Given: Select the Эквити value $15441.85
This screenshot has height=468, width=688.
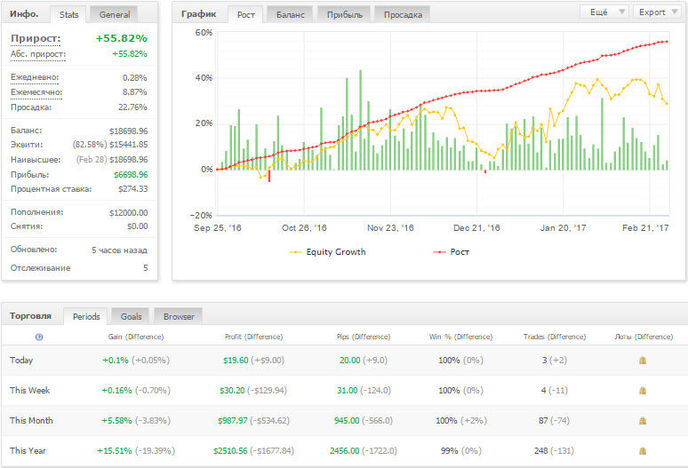Looking at the screenshot, I should pos(129,144).
